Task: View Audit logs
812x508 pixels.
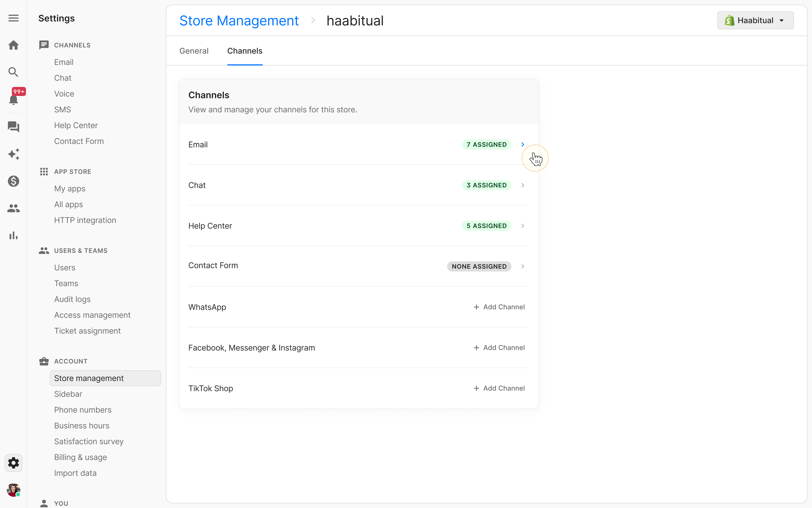Action: click(x=72, y=299)
